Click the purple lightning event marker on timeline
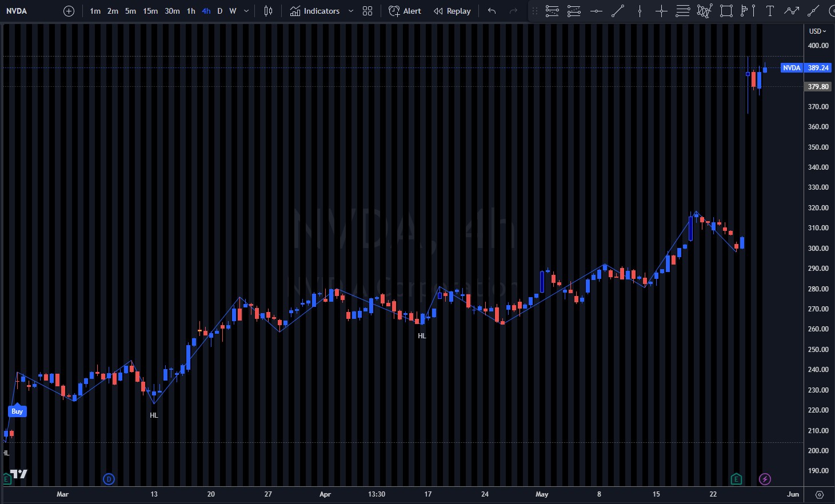Screen dimensions: 835x504 pyautogui.click(x=765, y=479)
